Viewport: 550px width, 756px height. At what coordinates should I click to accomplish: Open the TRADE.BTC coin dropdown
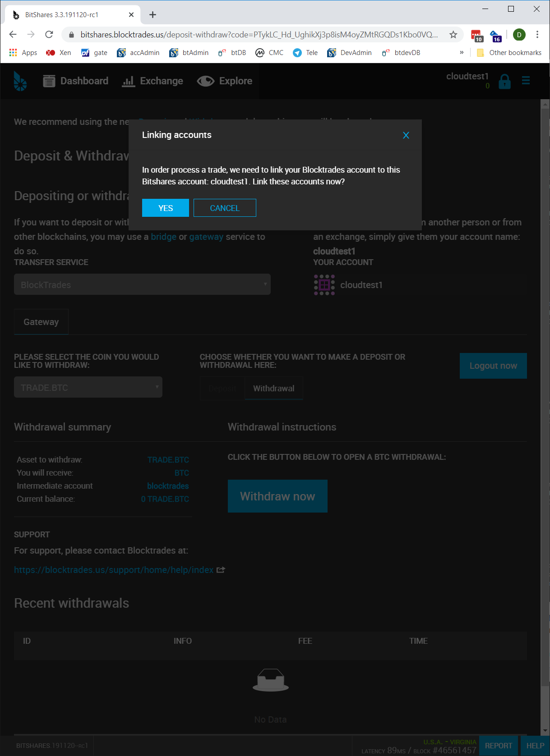[x=88, y=387]
